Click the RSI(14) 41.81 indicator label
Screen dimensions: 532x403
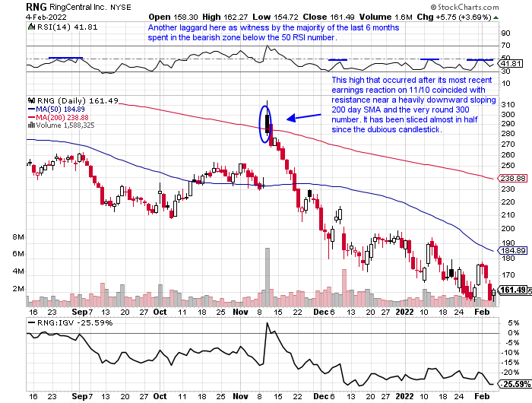point(67,27)
